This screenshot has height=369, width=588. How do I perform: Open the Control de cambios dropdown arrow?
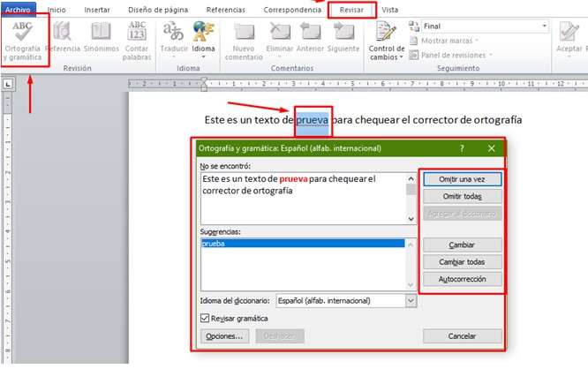tap(401, 57)
